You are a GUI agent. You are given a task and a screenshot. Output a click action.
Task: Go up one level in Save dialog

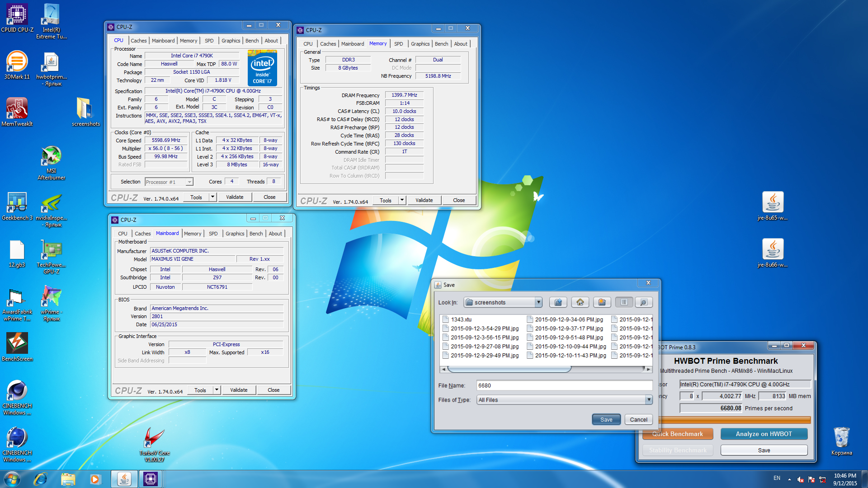[x=558, y=302]
